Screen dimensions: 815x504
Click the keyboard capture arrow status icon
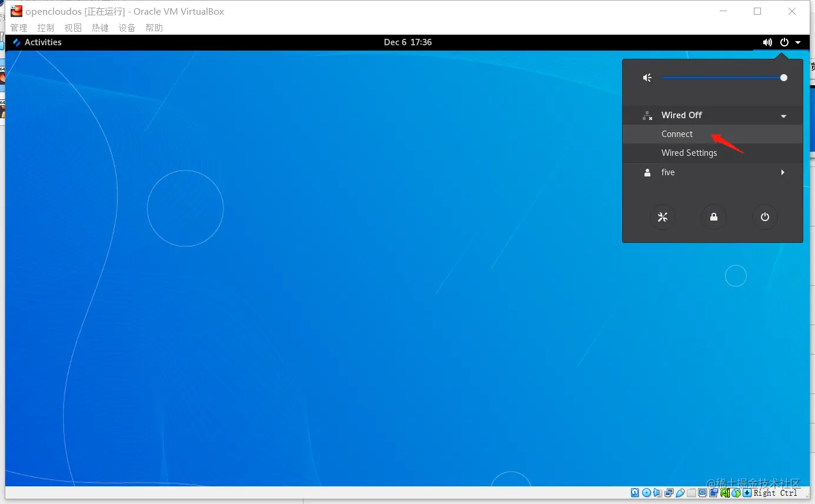pos(747,493)
